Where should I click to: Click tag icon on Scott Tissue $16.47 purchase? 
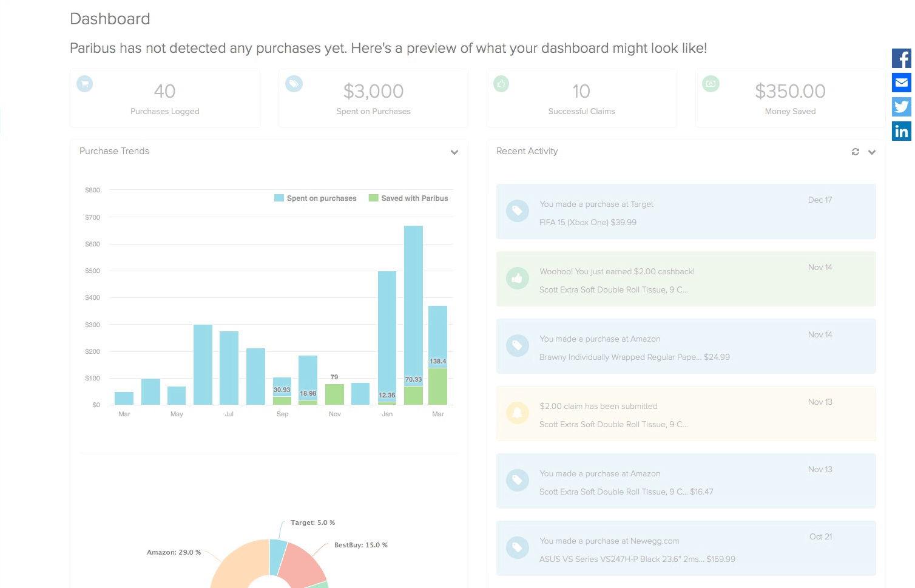[518, 481]
